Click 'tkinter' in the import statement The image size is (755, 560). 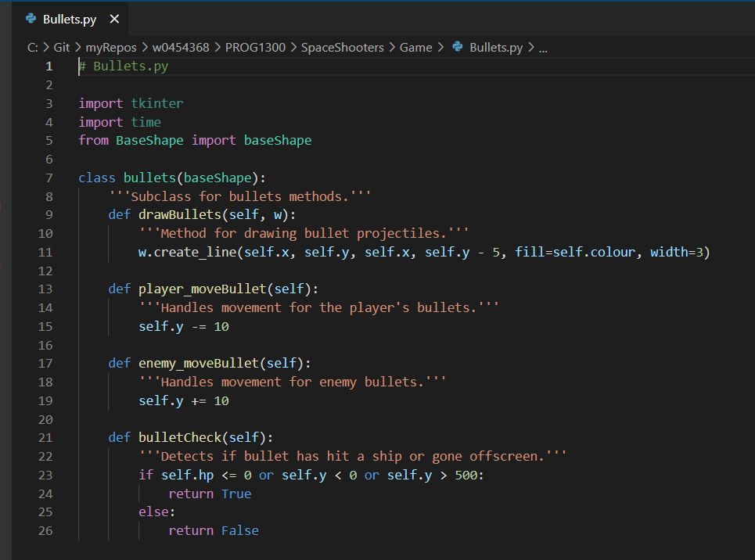(x=157, y=103)
